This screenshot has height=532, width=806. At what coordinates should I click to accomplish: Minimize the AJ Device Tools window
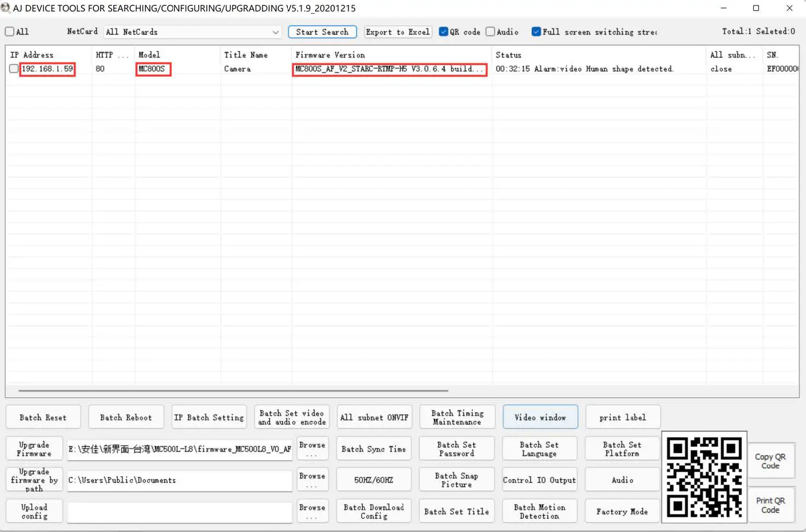(x=723, y=8)
